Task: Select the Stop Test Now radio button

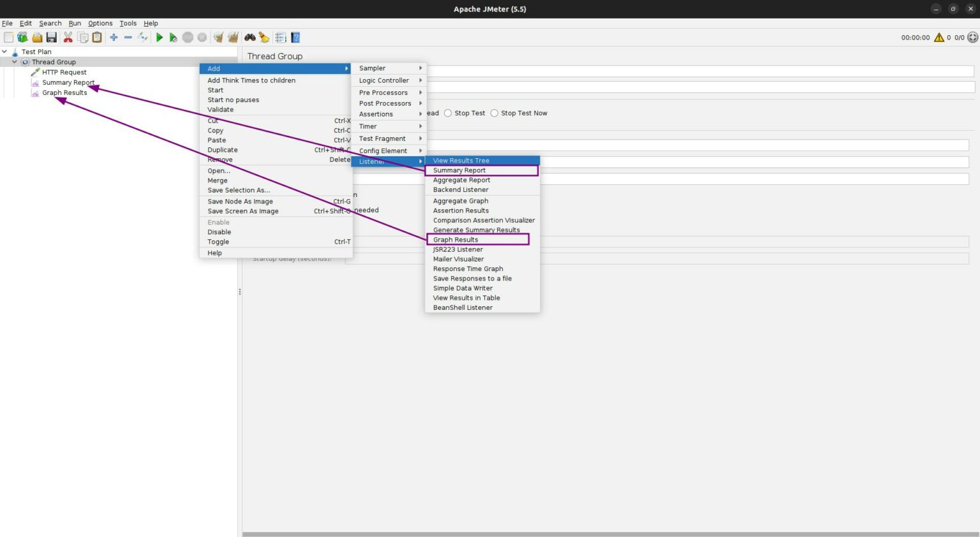Action: pyautogui.click(x=494, y=113)
